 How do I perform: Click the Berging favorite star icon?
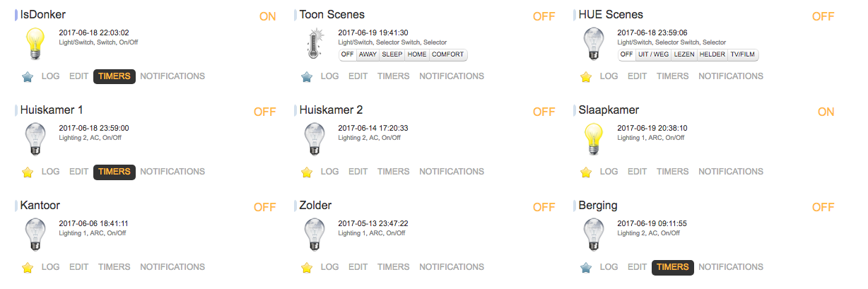point(586,267)
